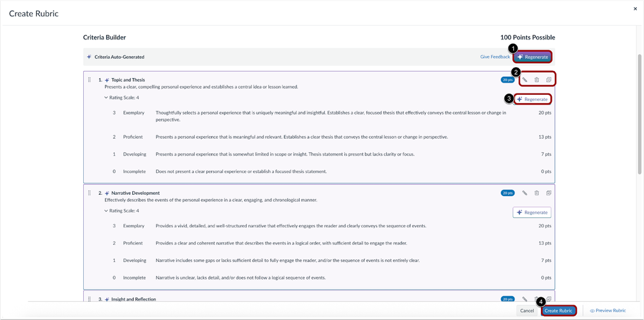Click the Create Rubric button

click(x=559, y=310)
